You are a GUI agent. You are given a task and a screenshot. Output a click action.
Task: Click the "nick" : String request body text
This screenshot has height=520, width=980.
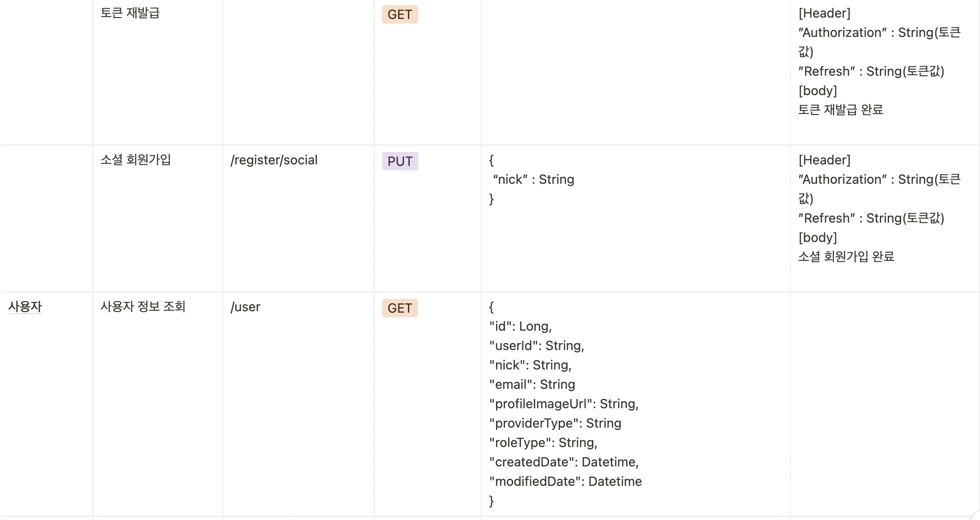point(533,180)
